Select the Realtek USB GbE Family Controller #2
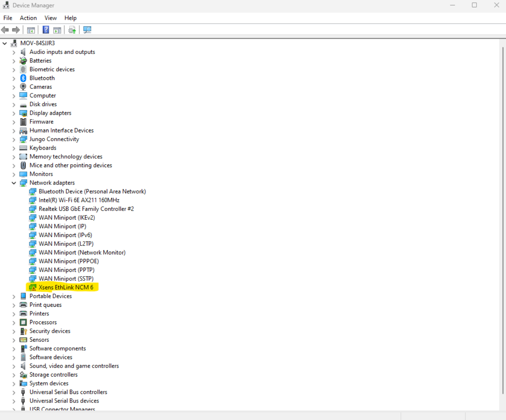Screen dimensions: 506x420 click(86, 209)
